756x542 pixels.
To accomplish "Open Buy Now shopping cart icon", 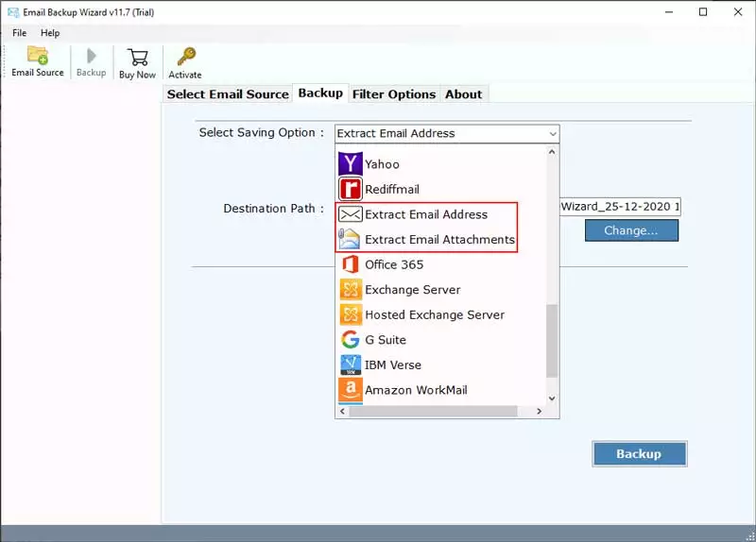I will [x=138, y=57].
